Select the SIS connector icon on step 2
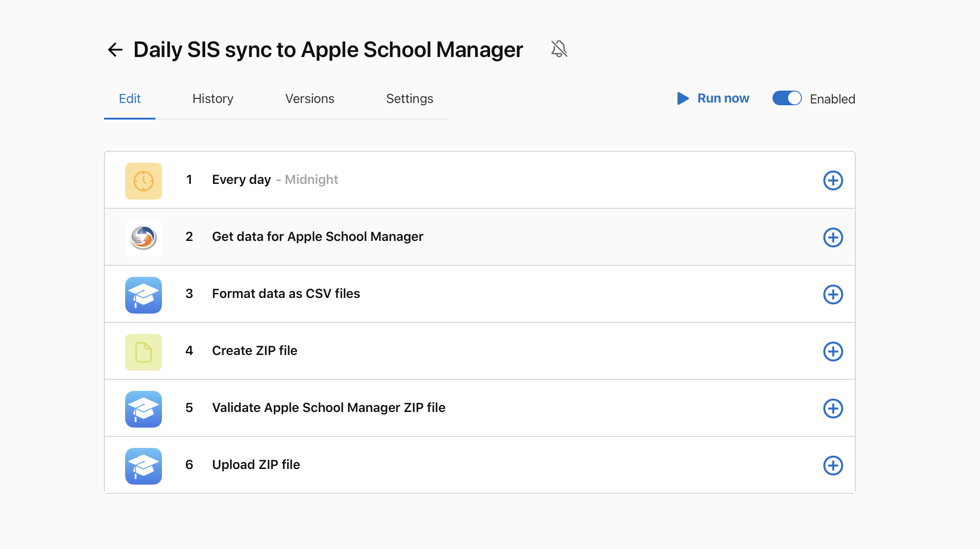 [143, 238]
